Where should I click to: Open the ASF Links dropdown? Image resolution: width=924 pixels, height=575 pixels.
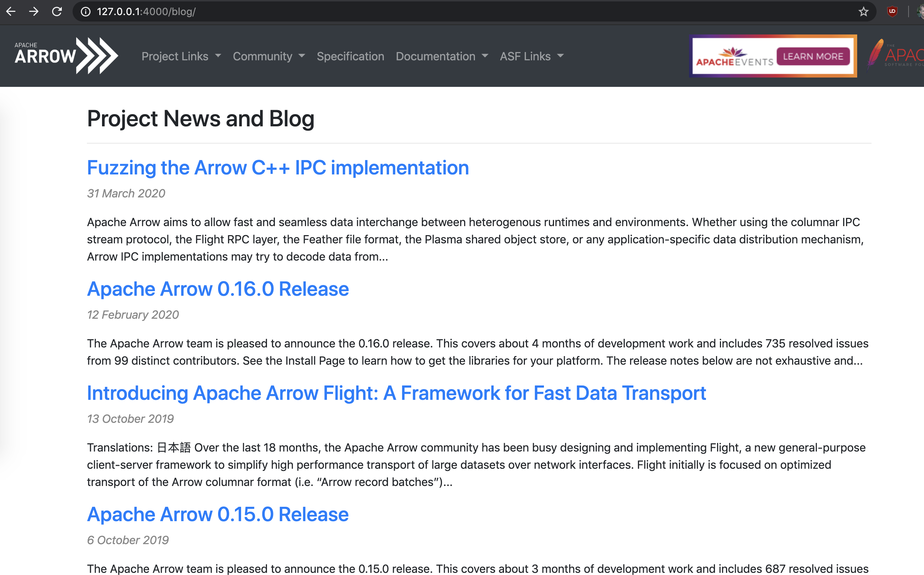531,56
